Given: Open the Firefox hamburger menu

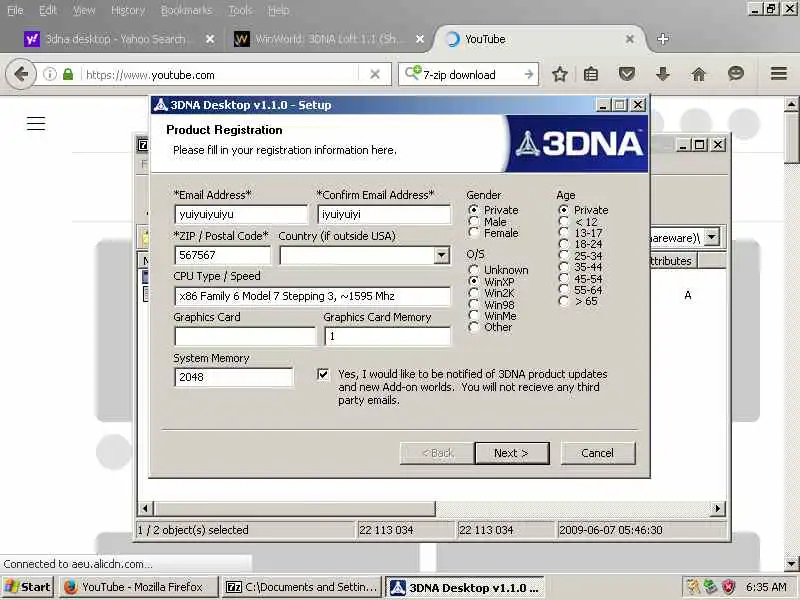Looking at the screenshot, I should (779, 74).
